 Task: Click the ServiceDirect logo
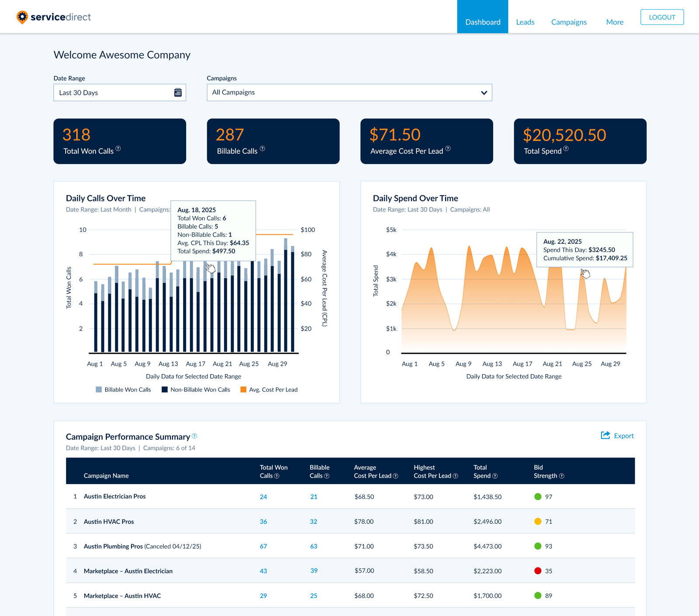pos(53,17)
